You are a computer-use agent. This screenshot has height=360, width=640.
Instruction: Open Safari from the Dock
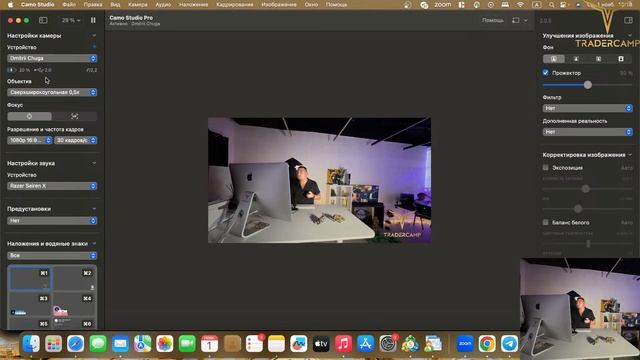point(76,344)
